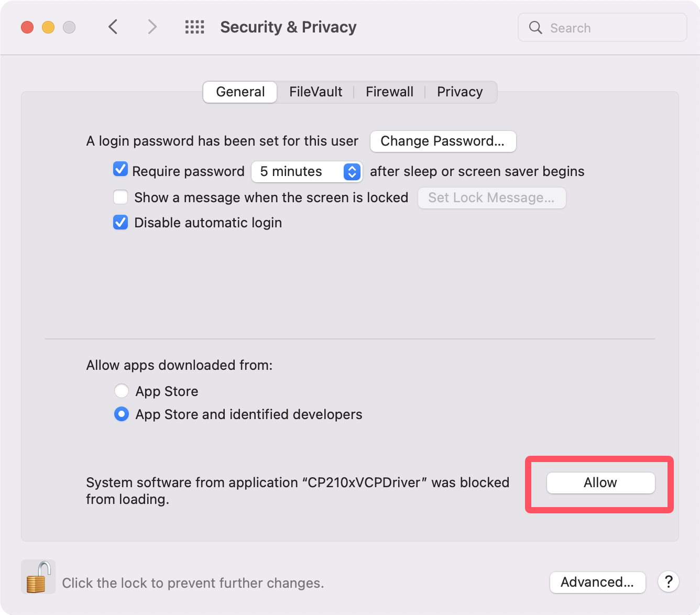This screenshot has height=615, width=700.
Task: Click the yellow minimize window button
Action: click(x=48, y=27)
